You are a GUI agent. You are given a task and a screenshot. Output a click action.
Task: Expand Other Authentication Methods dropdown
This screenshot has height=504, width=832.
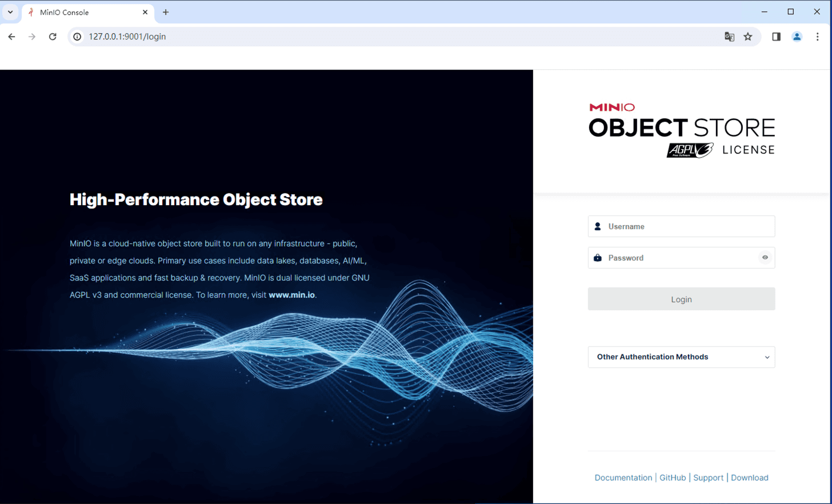point(681,357)
